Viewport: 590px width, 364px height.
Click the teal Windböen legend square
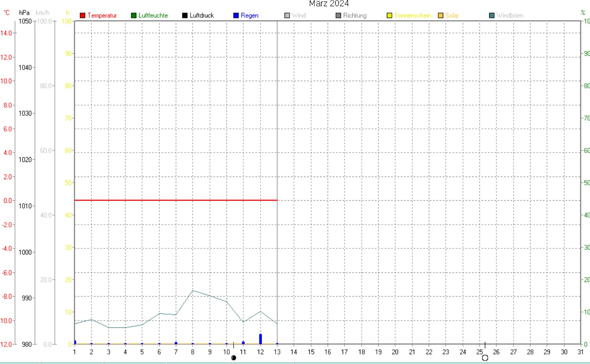(492, 15)
